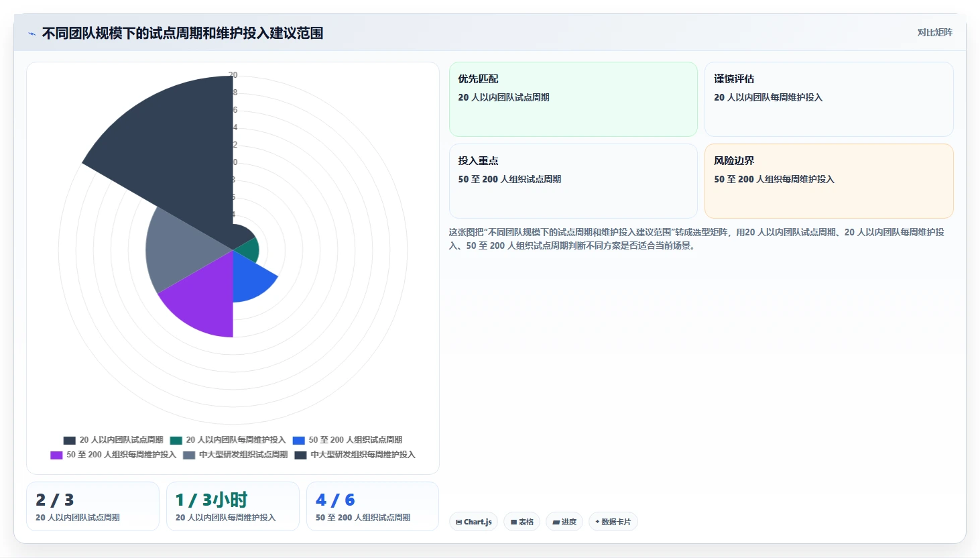Image resolution: width=980 pixels, height=558 pixels.
Task: Click text 50 至 200 人组织每周维护投入 in 风险边界 card
Action: pyautogui.click(x=774, y=179)
